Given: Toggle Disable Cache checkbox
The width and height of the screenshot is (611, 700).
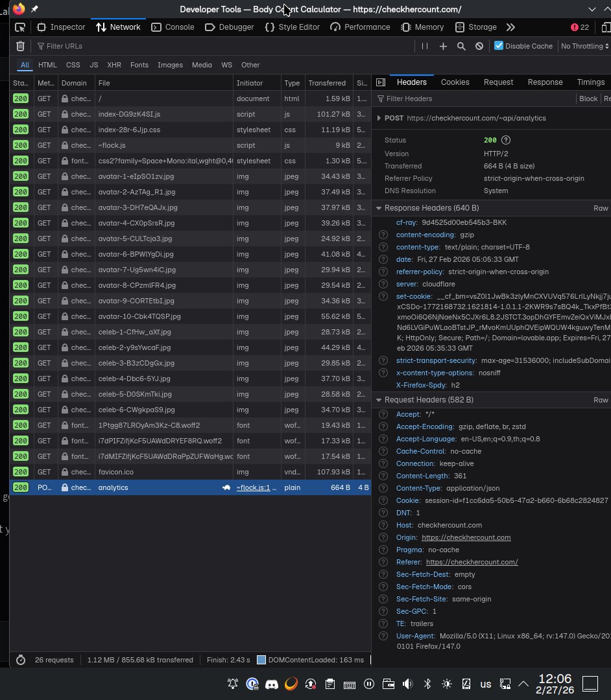Looking at the screenshot, I should pyautogui.click(x=499, y=45).
